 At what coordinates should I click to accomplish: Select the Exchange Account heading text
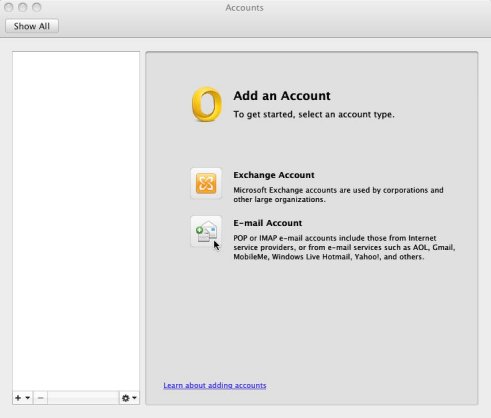pos(274,175)
